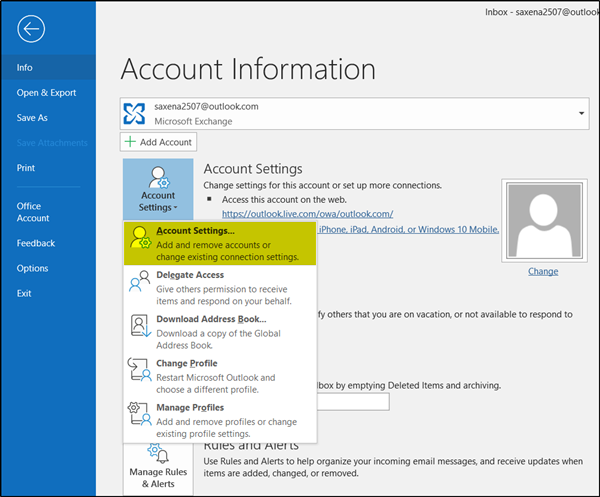Choose Save As from the sidebar
This screenshot has width=600, height=497.
32,118
